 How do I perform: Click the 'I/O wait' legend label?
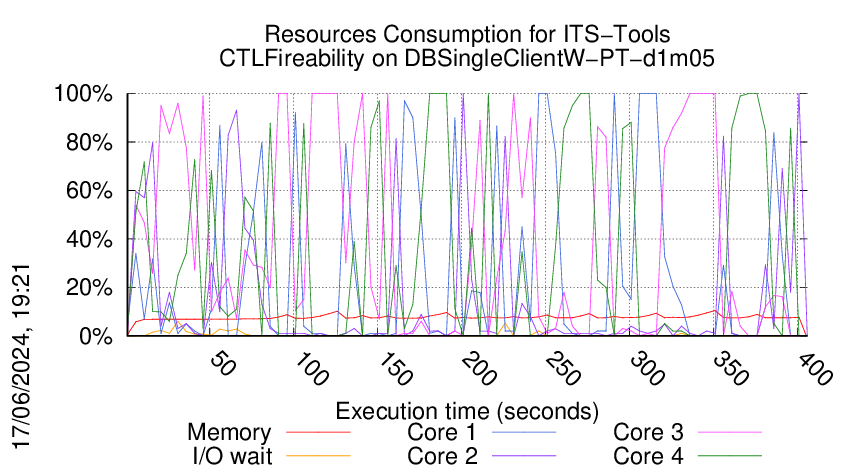click(232, 456)
